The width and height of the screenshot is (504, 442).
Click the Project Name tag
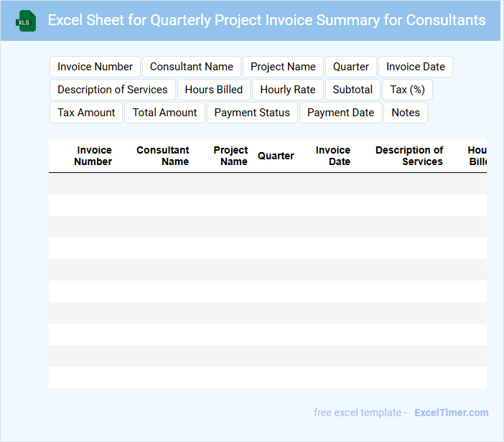(x=283, y=67)
